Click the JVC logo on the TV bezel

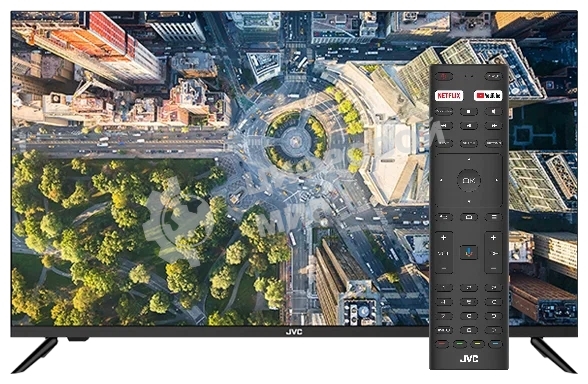[294, 332]
